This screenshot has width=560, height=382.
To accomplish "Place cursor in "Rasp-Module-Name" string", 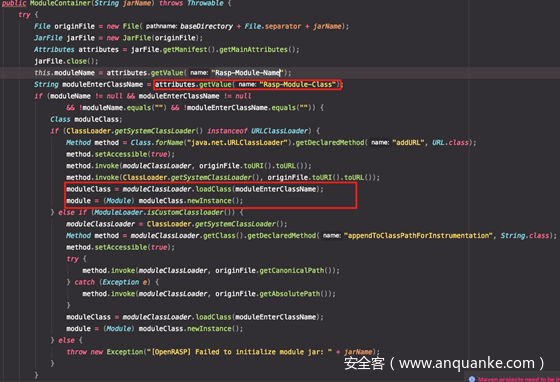I will (247, 73).
